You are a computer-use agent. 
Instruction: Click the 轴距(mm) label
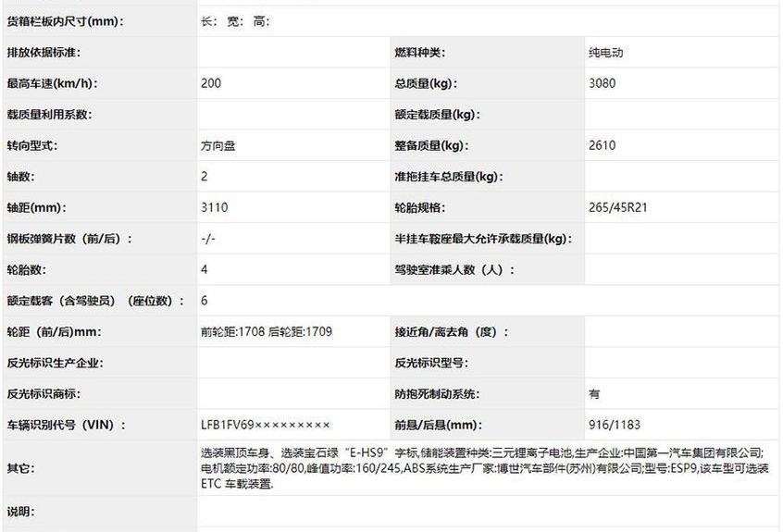pyautogui.click(x=36, y=207)
